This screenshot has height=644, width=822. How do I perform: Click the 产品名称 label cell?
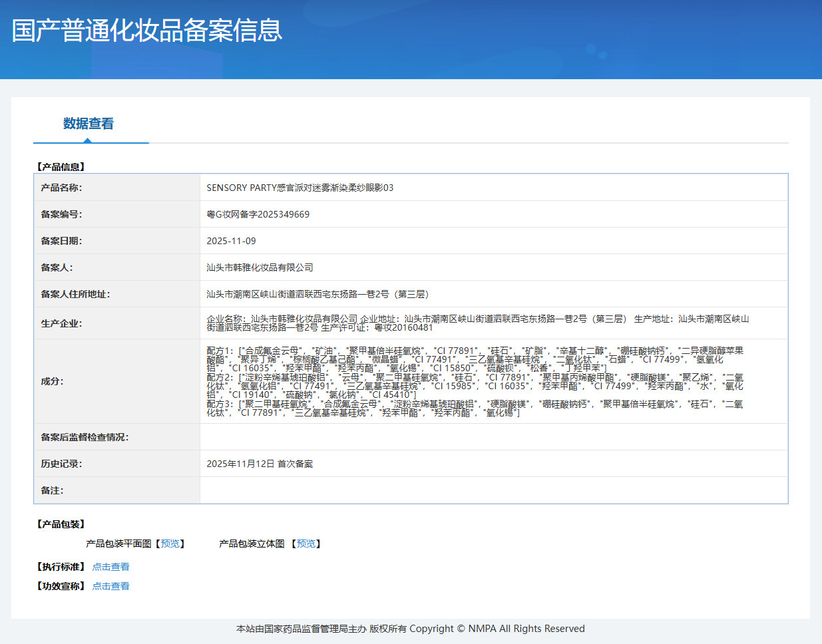[117, 188]
